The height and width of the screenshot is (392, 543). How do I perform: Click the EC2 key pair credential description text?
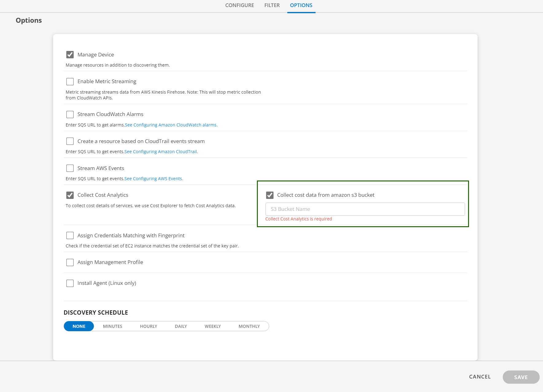click(152, 246)
